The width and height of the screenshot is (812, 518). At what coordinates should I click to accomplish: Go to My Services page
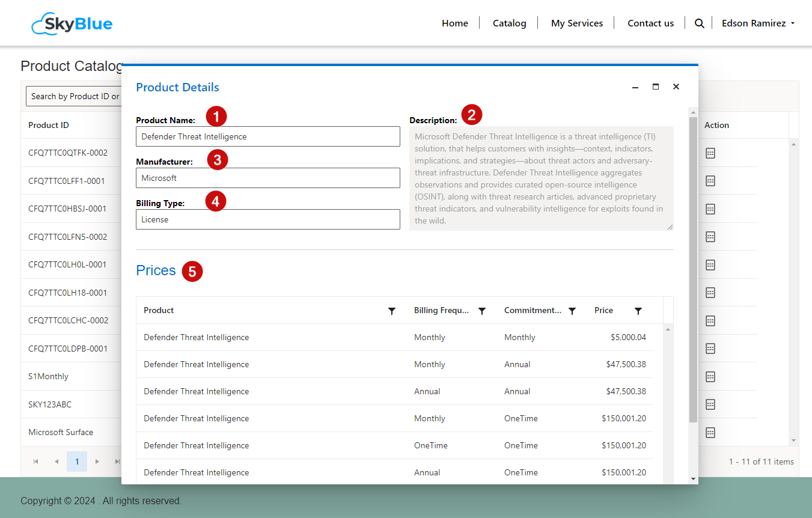point(576,23)
